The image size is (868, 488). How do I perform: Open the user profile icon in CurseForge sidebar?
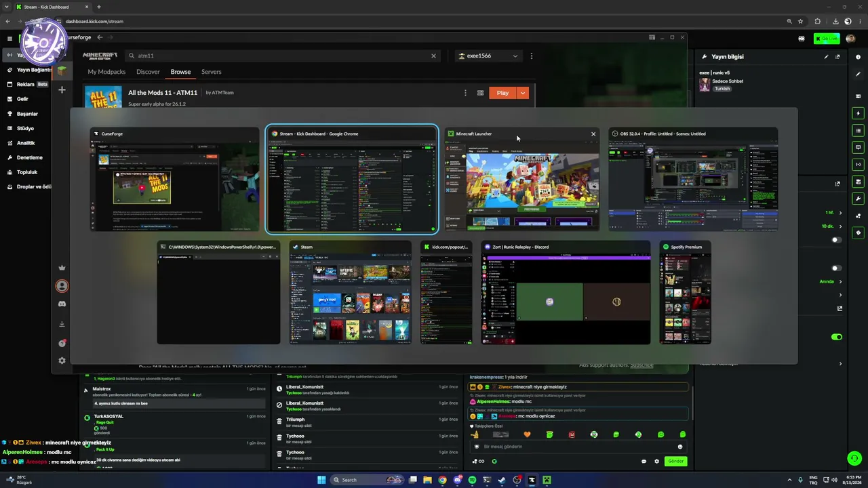pyautogui.click(x=62, y=286)
